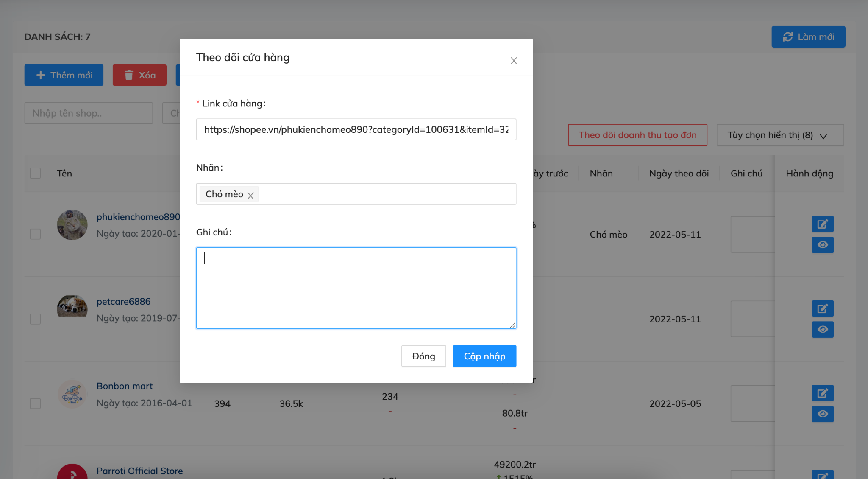Click the eye icon on Bonbon mart row
This screenshot has width=868, height=479.
point(823,414)
